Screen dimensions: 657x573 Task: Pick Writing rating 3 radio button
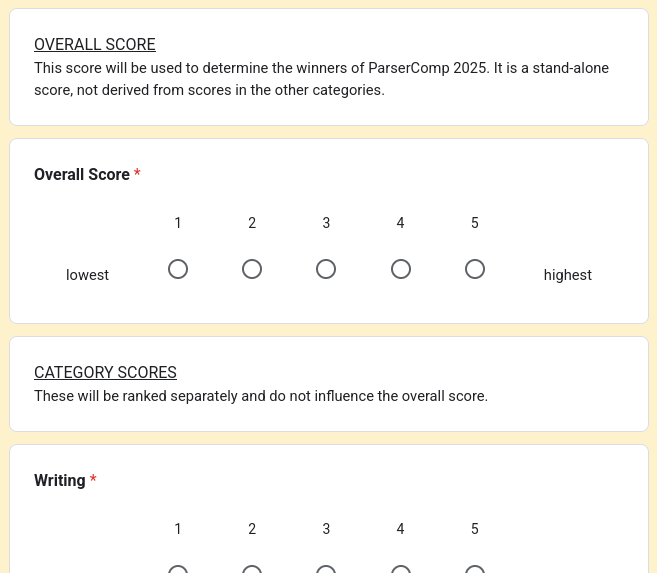coord(326,570)
